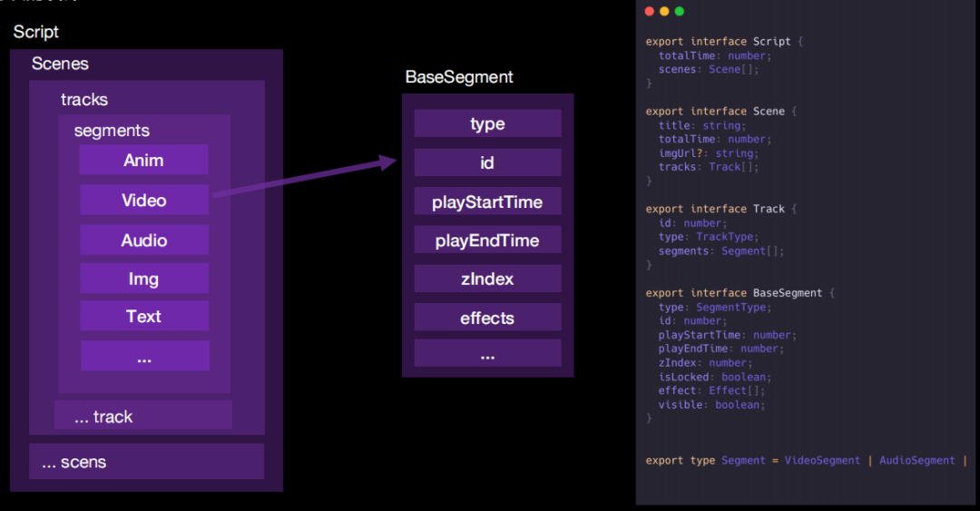The width and height of the screenshot is (980, 511).
Task: Click 'scenes: Scene[];' code line
Action: [708, 69]
